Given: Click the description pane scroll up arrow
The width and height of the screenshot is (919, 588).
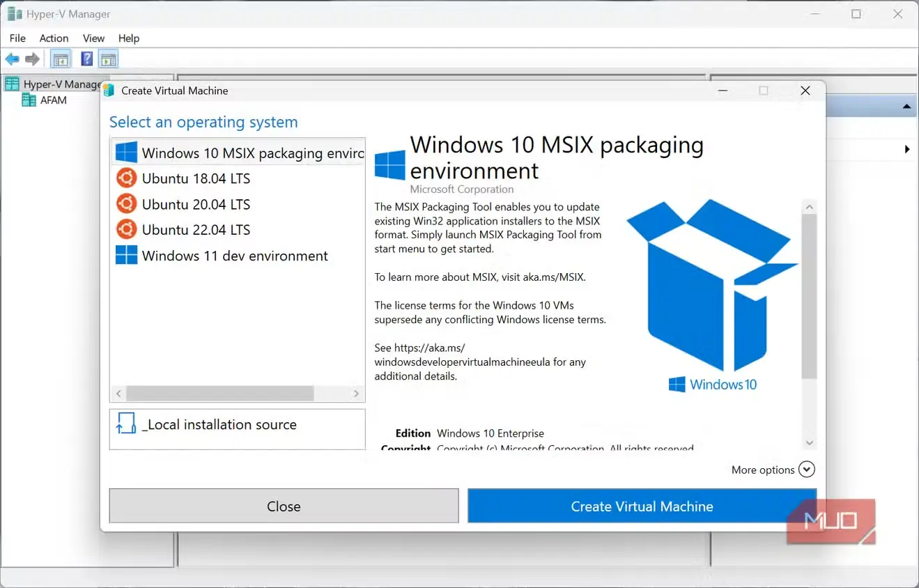Looking at the screenshot, I should (809, 207).
